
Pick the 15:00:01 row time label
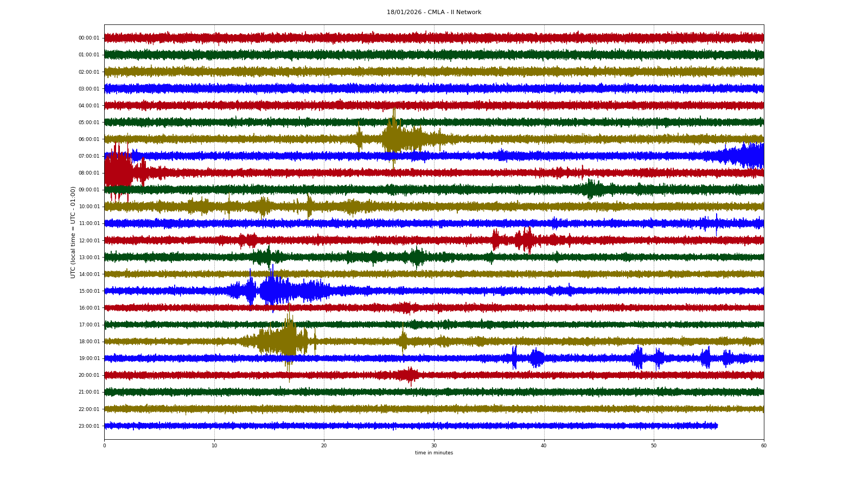(x=89, y=291)
